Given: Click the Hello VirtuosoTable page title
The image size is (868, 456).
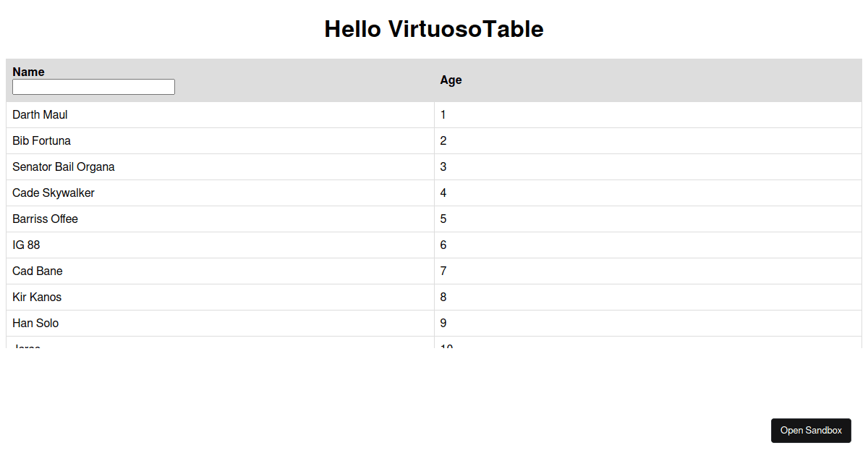Looking at the screenshot, I should 433,29.
